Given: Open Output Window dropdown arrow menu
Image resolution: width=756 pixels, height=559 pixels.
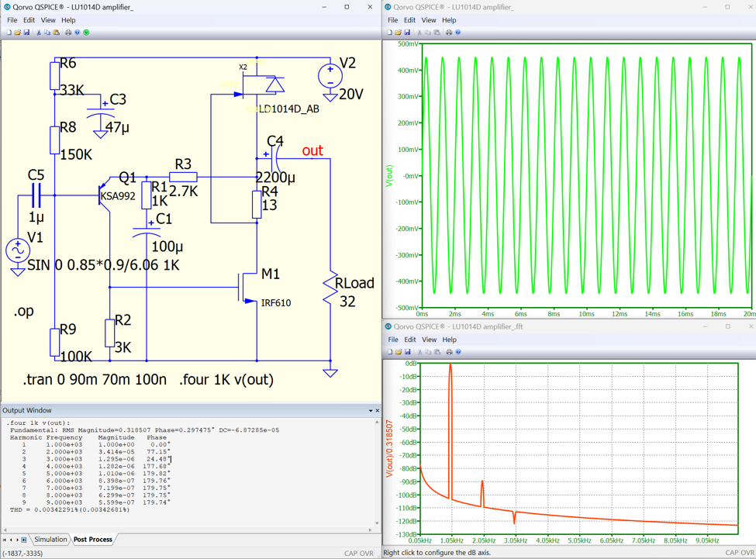Looking at the screenshot, I should pos(371,411).
